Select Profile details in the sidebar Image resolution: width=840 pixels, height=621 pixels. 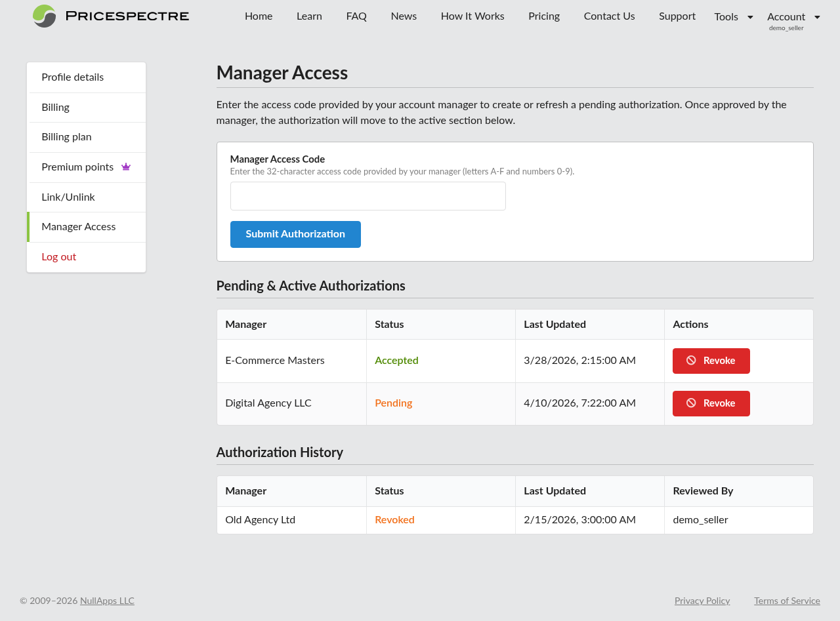[x=72, y=77]
